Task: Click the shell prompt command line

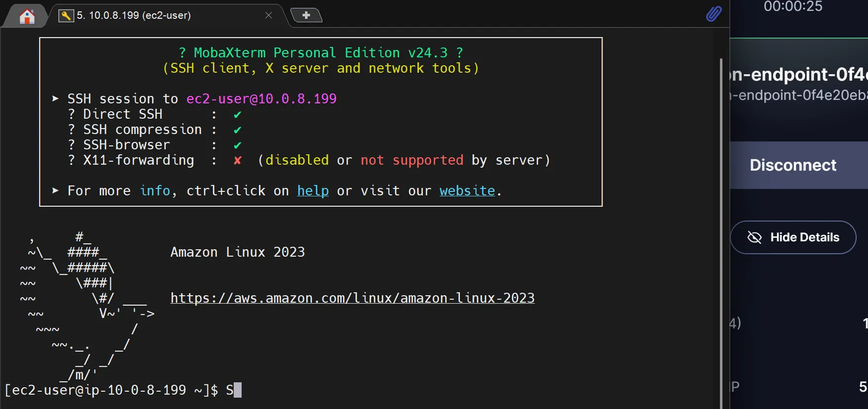Action: point(123,390)
